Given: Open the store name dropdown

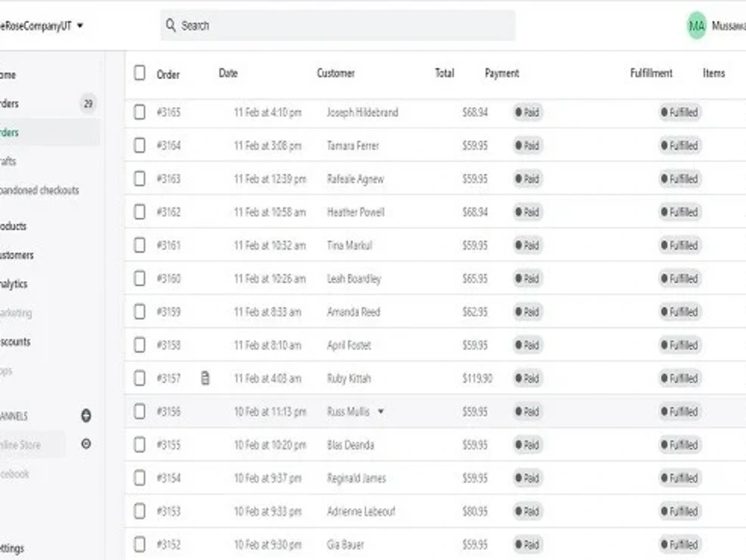Looking at the screenshot, I should (x=42, y=25).
